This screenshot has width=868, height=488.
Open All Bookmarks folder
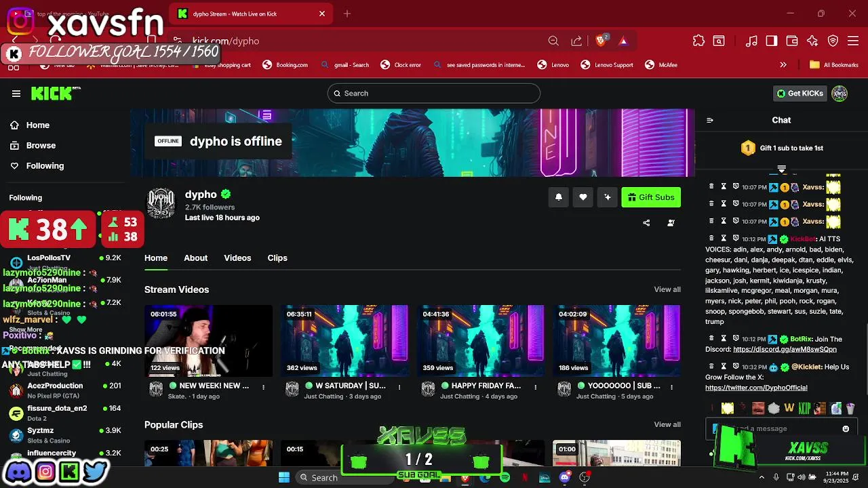point(833,65)
